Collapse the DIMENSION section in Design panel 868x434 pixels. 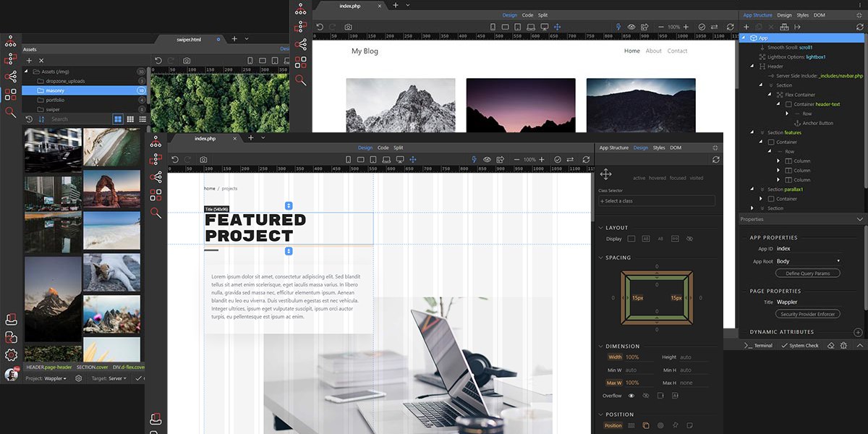pyautogui.click(x=601, y=346)
